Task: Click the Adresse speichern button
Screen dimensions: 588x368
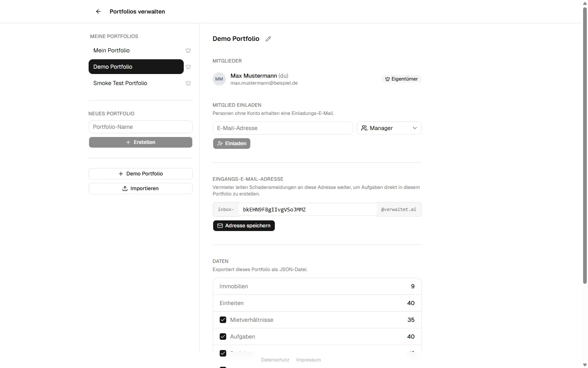Action: click(x=244, y=226)
